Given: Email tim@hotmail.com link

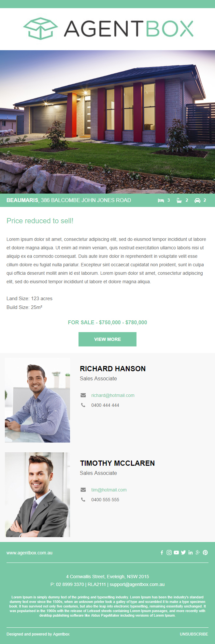Looking at the screenshot, I should point(109,490).
